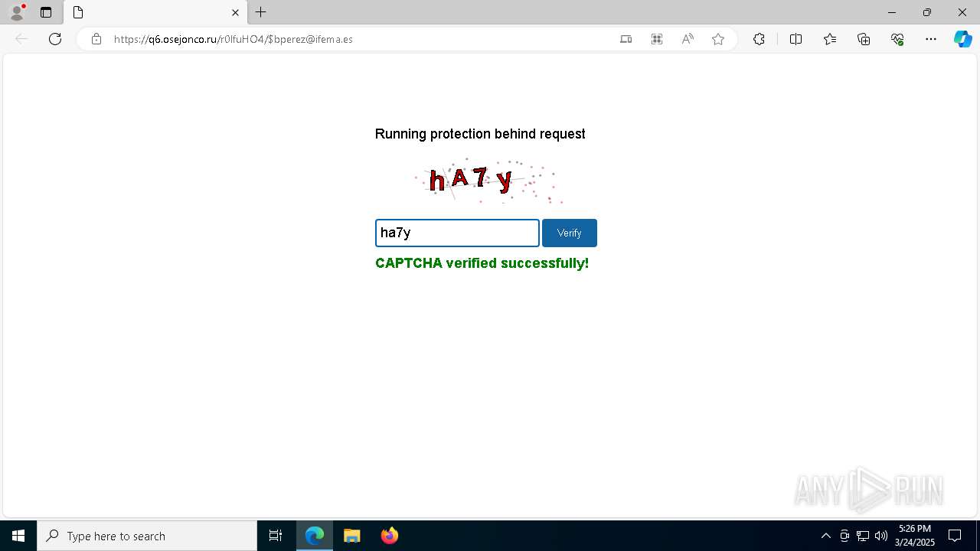Viewport: 980px width, 551px height.
Task: Open QR code / apps icon in address bar
Action: click(656, 39)
